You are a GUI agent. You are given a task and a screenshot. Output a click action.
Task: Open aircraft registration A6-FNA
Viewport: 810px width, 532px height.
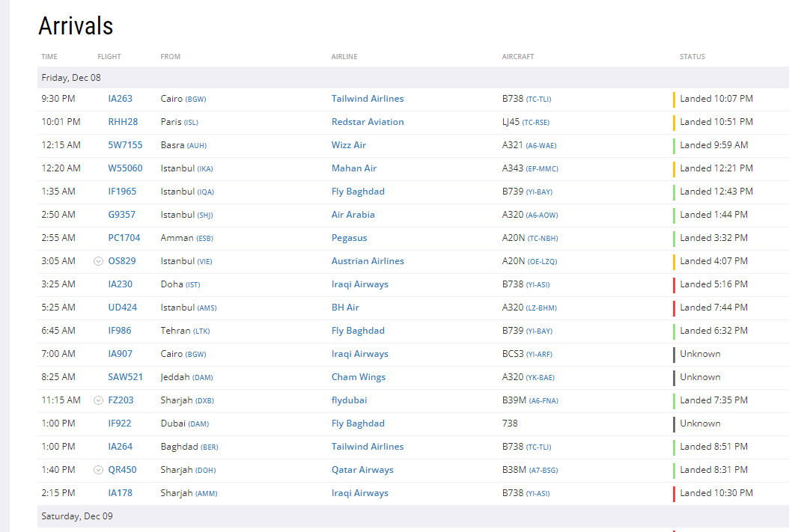click(x=543, y=401)
